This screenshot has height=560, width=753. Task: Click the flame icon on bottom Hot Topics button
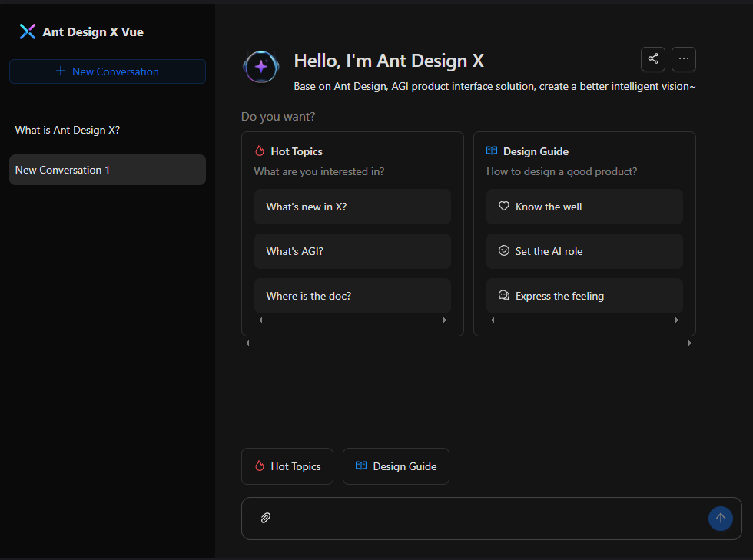tap(260, 466)
